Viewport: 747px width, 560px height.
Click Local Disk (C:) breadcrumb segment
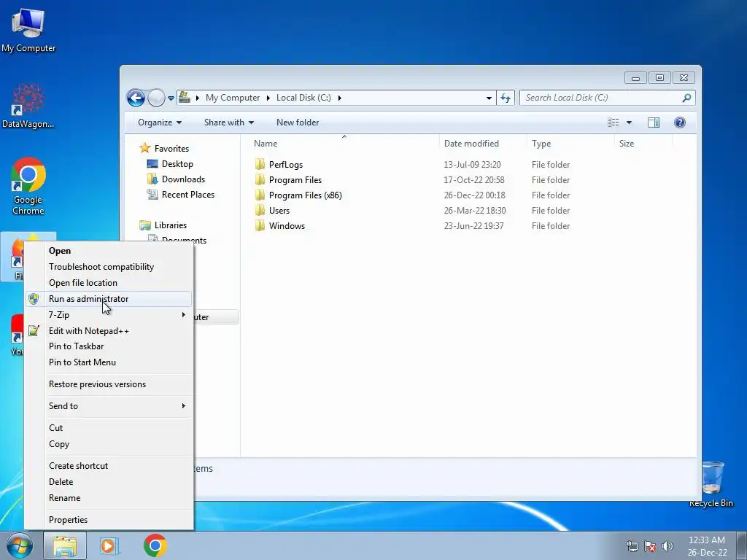tap(303, 98)
